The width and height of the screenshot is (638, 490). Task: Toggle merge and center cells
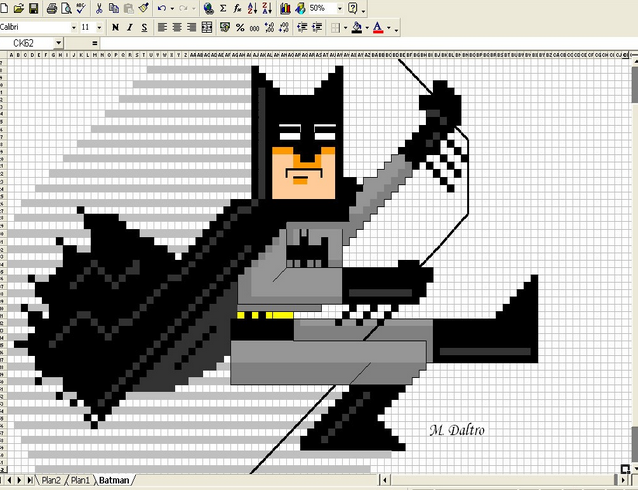pyautogui.click(x=207, y=27)
